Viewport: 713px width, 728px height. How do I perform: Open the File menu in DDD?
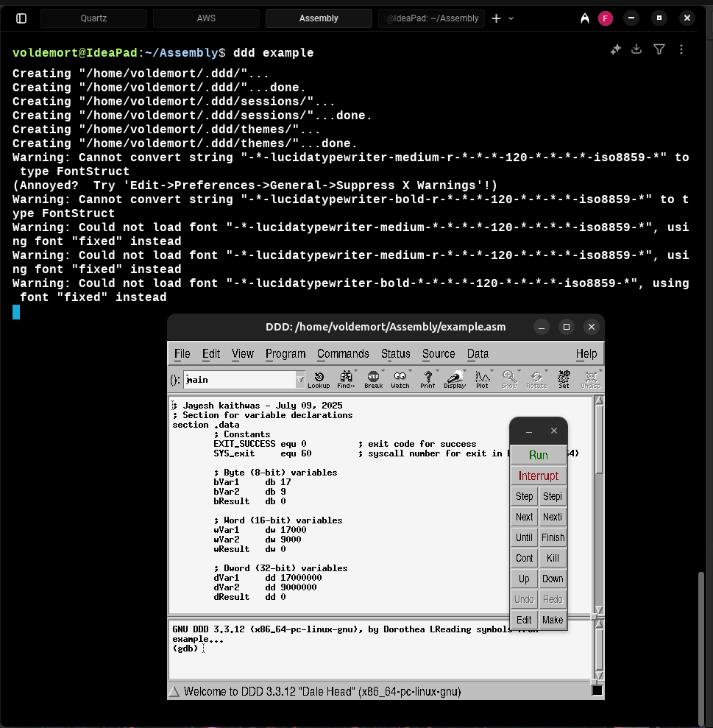[182, 354]
